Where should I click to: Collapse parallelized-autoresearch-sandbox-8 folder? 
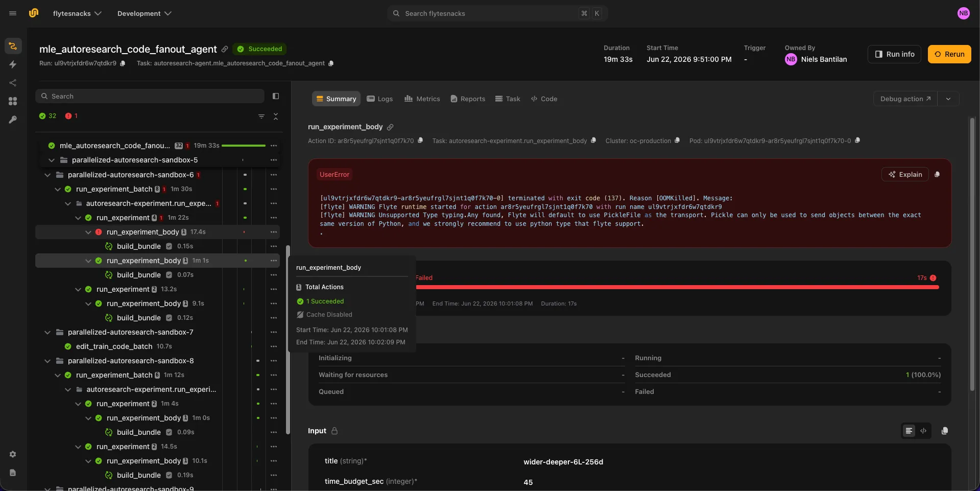[x=47, y=361]
